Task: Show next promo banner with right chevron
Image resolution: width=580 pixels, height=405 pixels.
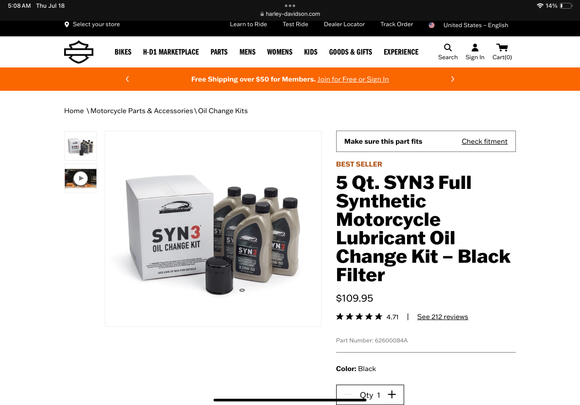Action: pos(452,79)
